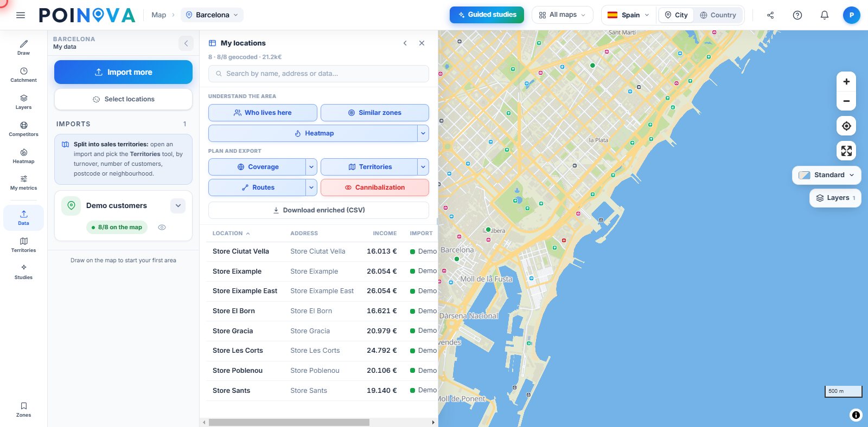Open Zones bookmark in sidebar
Viewport: 868px width, 427px height.
(x=23, y=410)
